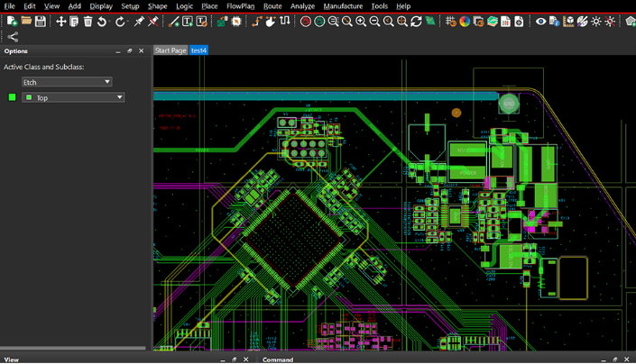Screen dimensions: 636x364
Task: Click the Zoom In magnifier
Action: point(361,22)
